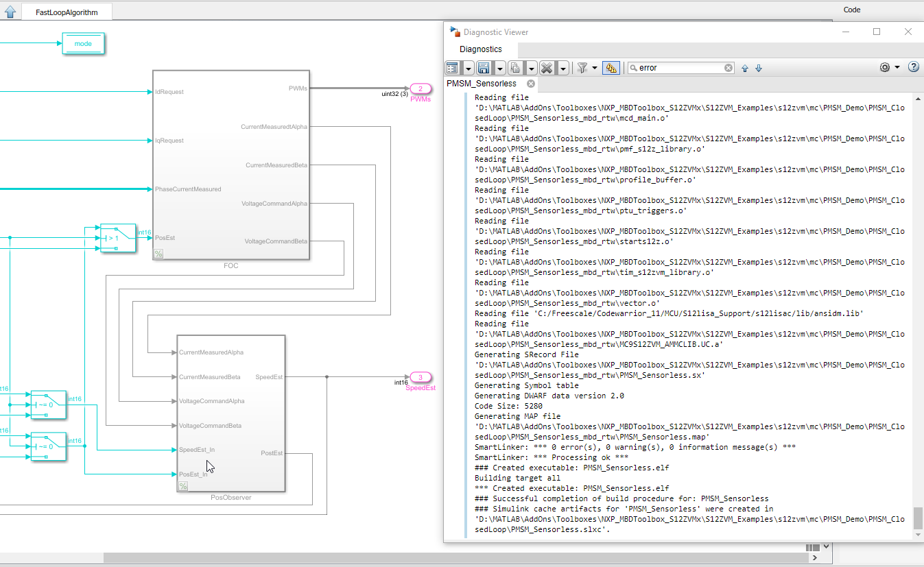Open the Code perspective badge

(x=851, y=10)
